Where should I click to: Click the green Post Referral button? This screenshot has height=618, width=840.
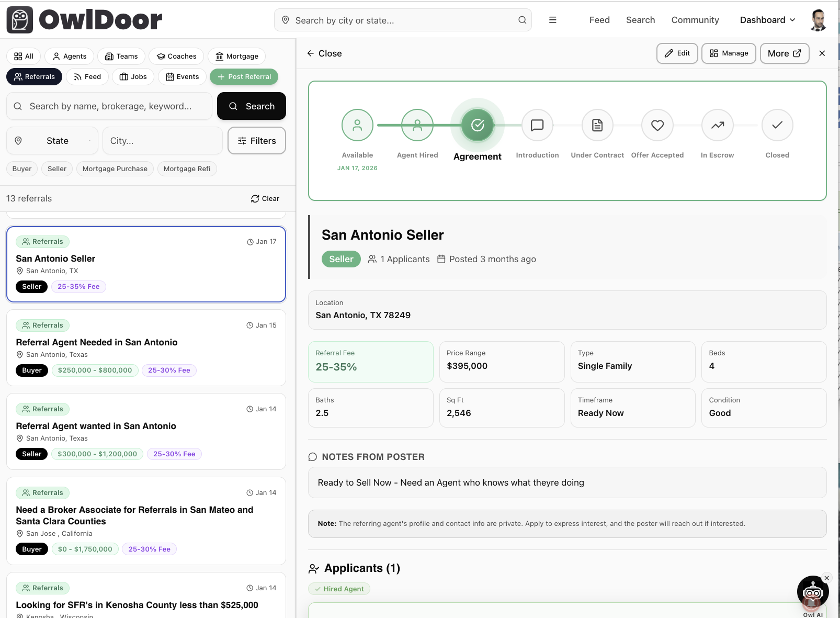pos(244,76)
